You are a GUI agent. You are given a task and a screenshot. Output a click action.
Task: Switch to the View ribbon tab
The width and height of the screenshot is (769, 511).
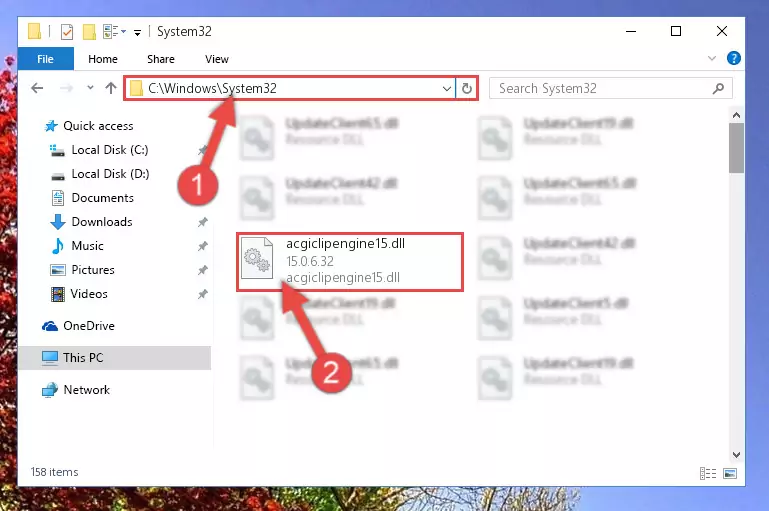(x=217, y=59)
